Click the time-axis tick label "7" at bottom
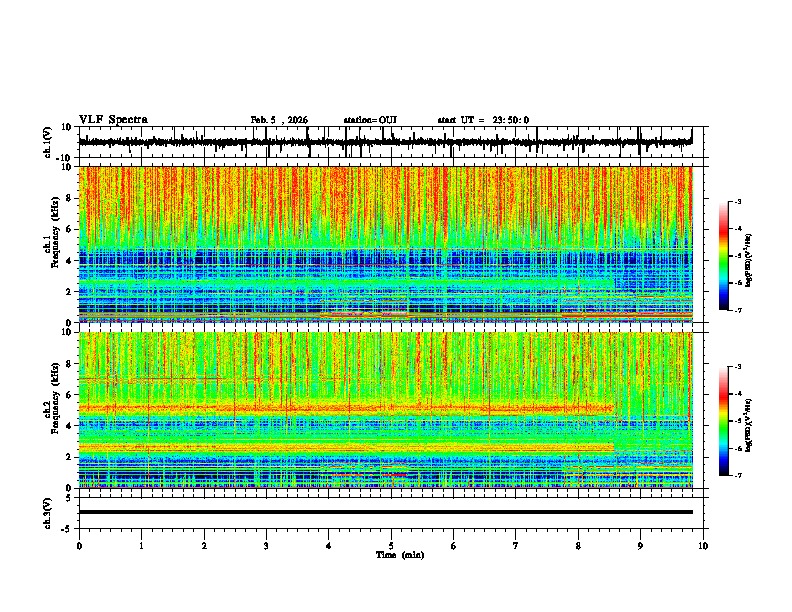This screenshot has height=612, width=792. [516, 546]
